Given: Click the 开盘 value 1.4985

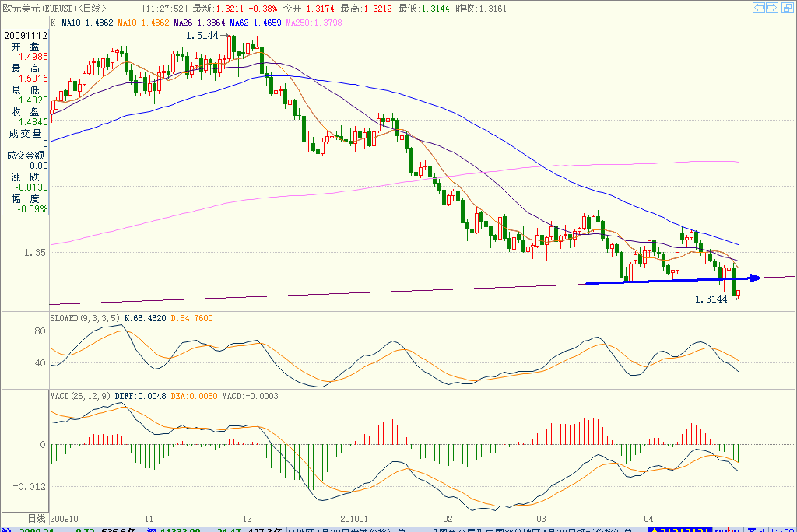Looking at the screenshot, I should point(33,57).
